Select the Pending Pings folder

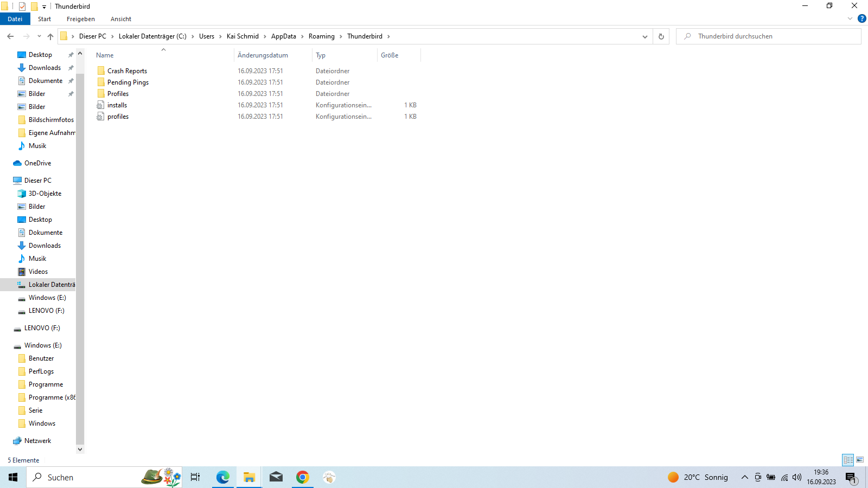coord(128,82)
